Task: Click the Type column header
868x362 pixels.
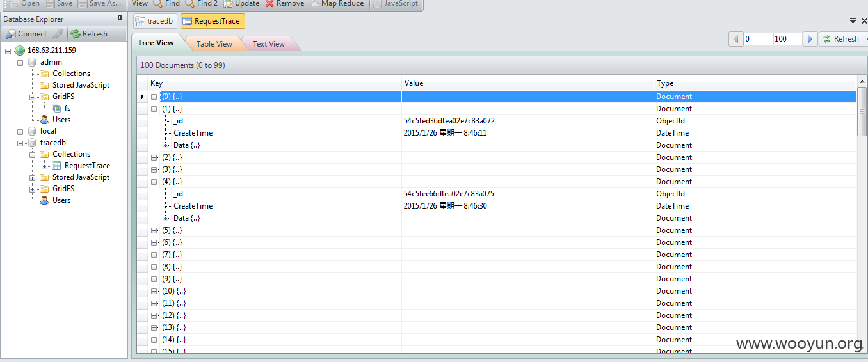Action: (x=755, y=83)
